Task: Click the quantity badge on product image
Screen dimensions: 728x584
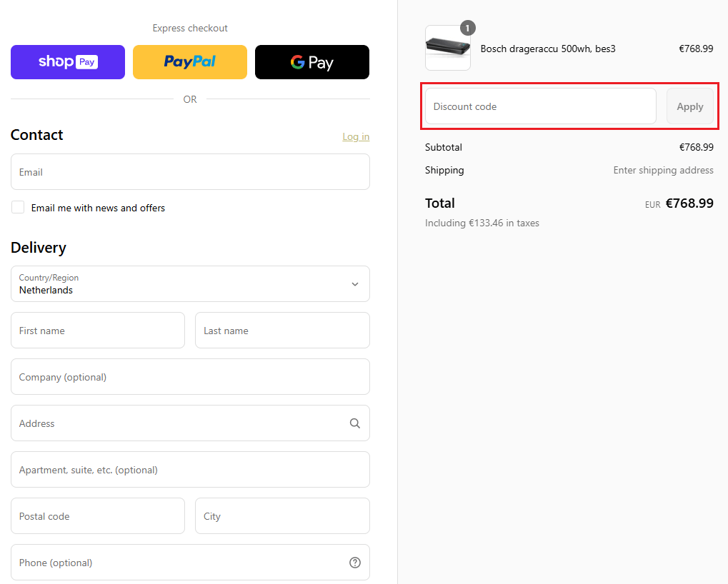Action: pyautogui.click(x=468, y=28)
